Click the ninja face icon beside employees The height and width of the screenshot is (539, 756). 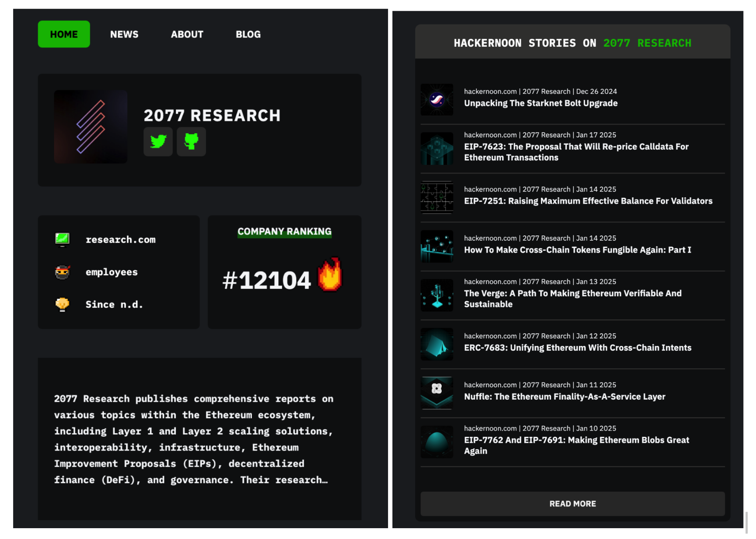click(62, 272)
